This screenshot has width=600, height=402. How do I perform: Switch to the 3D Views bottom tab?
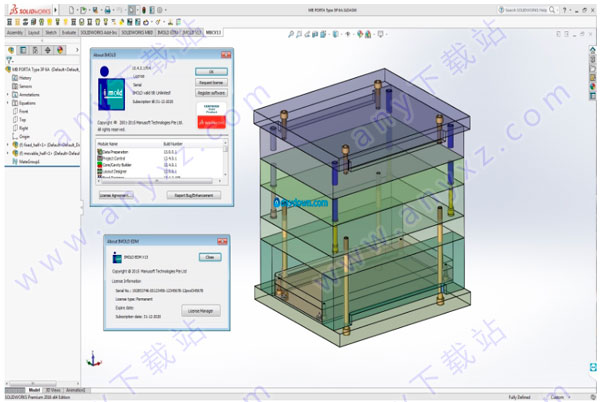53,390
